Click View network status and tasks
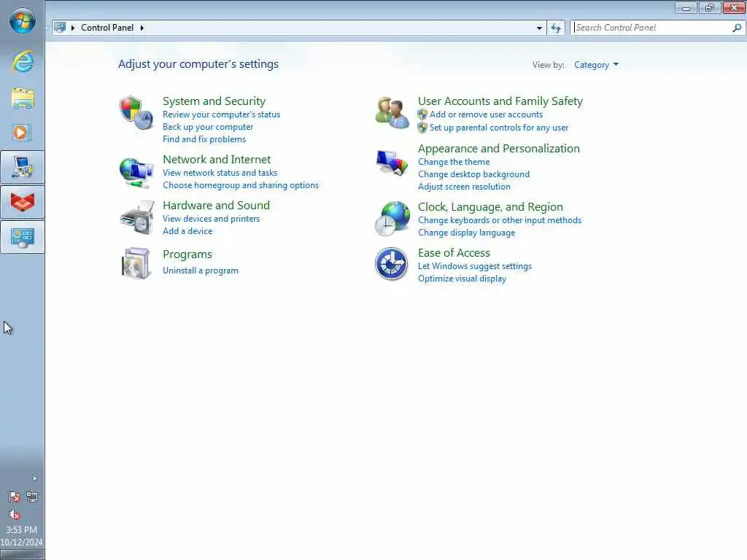747x560 pixels. click(220, 172)
